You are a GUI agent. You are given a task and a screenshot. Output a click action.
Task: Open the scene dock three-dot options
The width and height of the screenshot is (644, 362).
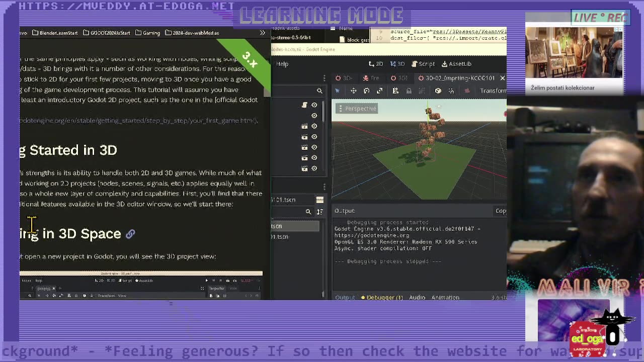click(x=324, y=78)
